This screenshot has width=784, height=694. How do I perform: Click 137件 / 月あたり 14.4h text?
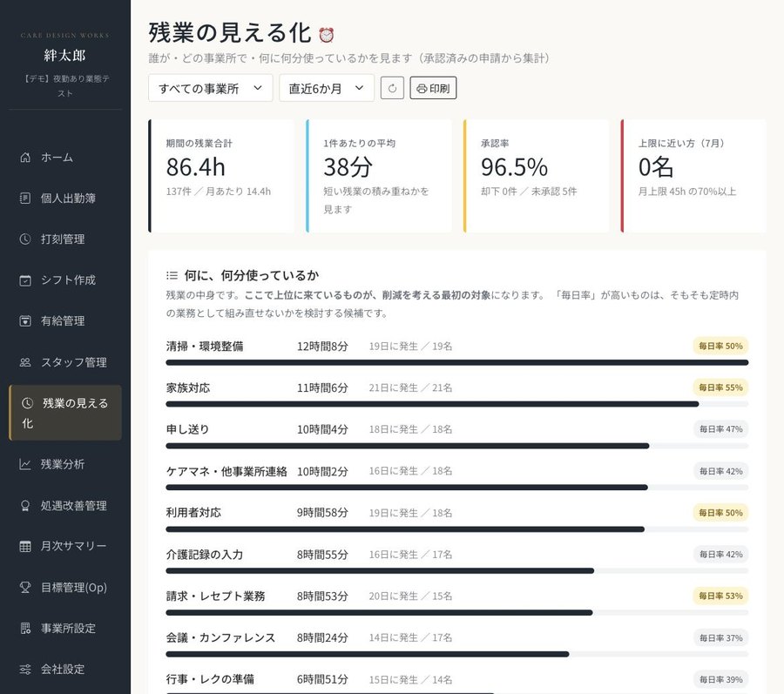coord(219,192)
